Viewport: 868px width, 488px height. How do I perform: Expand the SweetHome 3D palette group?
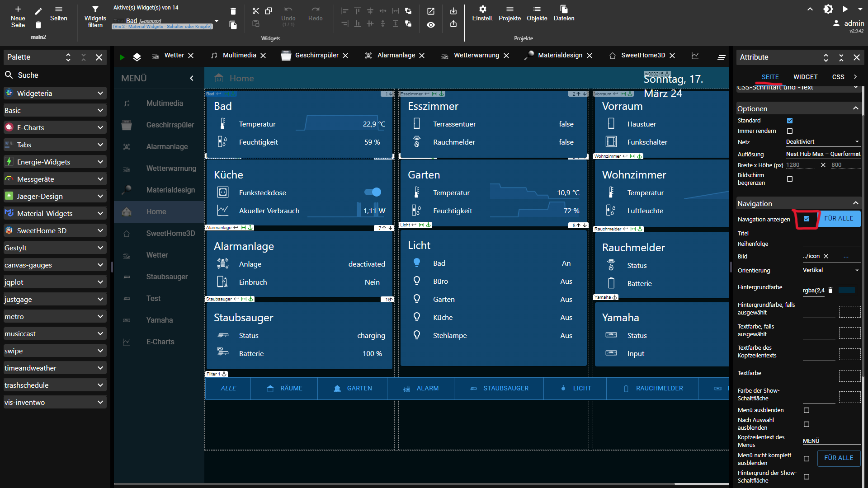click(x=55, y=230)
